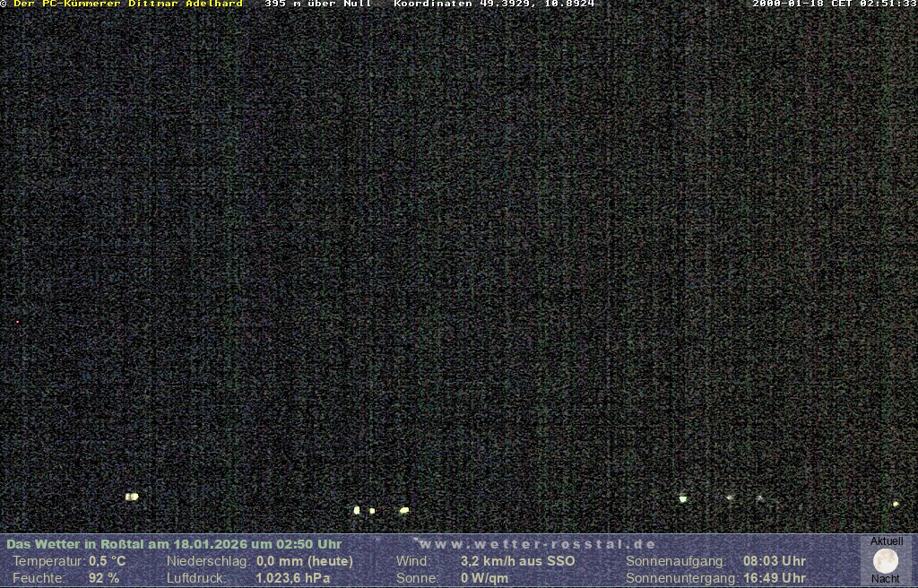Click the www.wetter-rosstal.de website text
918x588 pixels.
tap(538, 544)
